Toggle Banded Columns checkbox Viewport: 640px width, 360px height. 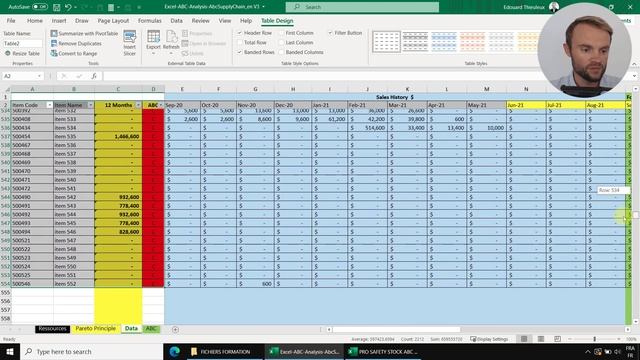pyautogui.click(x=281, y=52)
